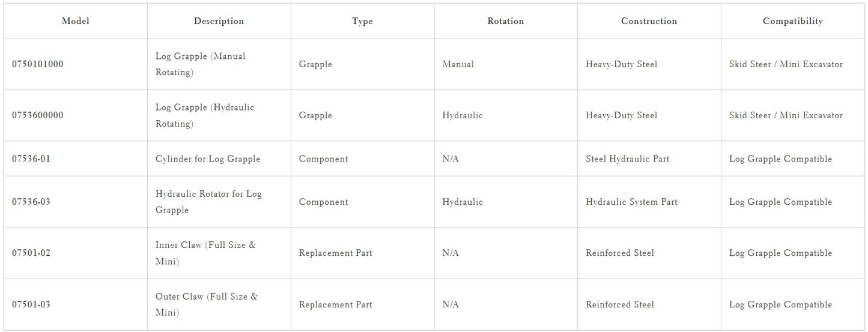This screenshot has height=332, width=868.
Task: Click the Rotation column header
Action: 506,21
